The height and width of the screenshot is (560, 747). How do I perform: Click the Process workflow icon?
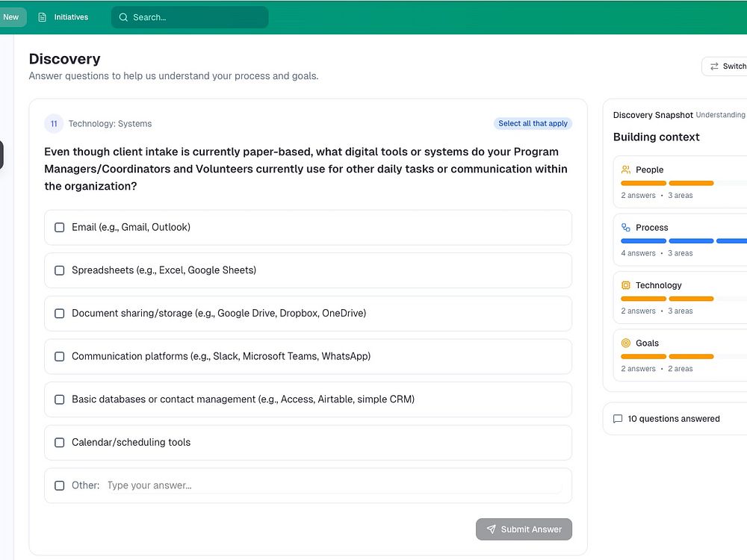pos(626,228)
